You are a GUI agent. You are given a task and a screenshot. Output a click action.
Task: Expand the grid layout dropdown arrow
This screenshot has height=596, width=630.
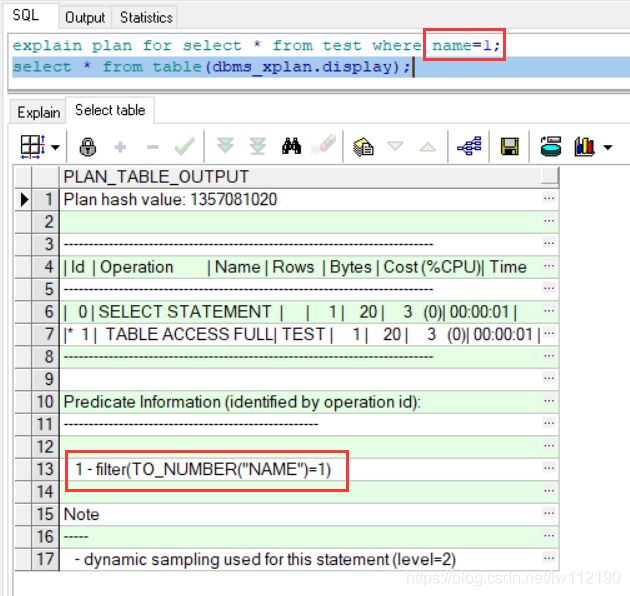[x=55, y=147]
